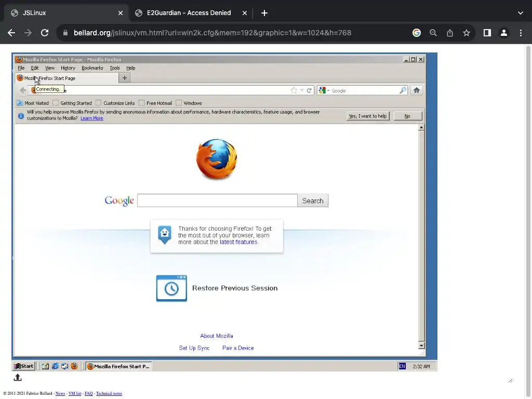Open Chrome three-dot menu
Viewport: 532px width, 399px height.
point(521,33)
